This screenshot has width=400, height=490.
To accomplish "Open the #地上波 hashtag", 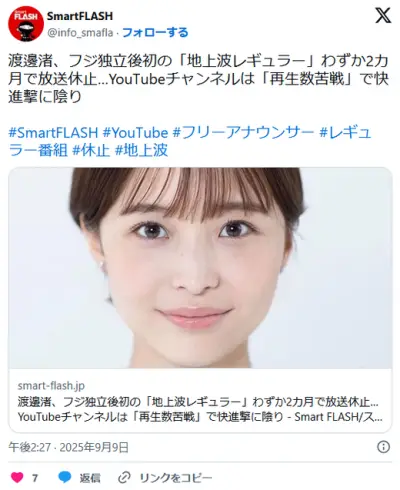I will (141, 150).
